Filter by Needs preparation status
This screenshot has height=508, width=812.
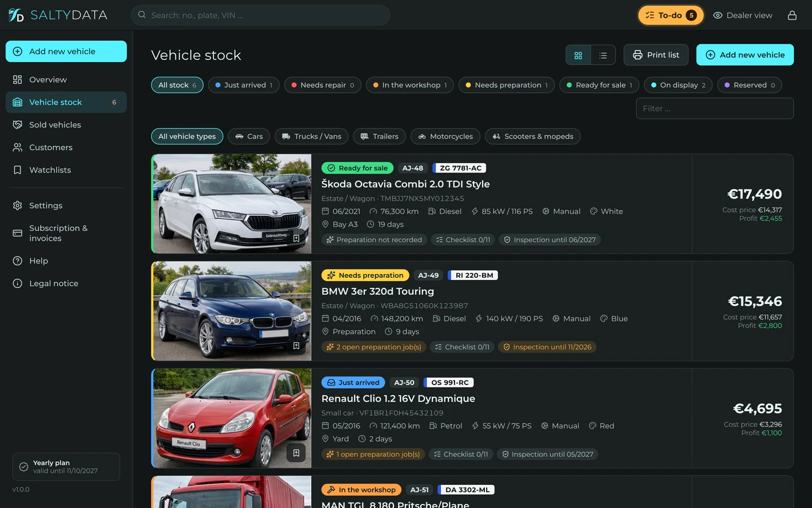point(506,85)
